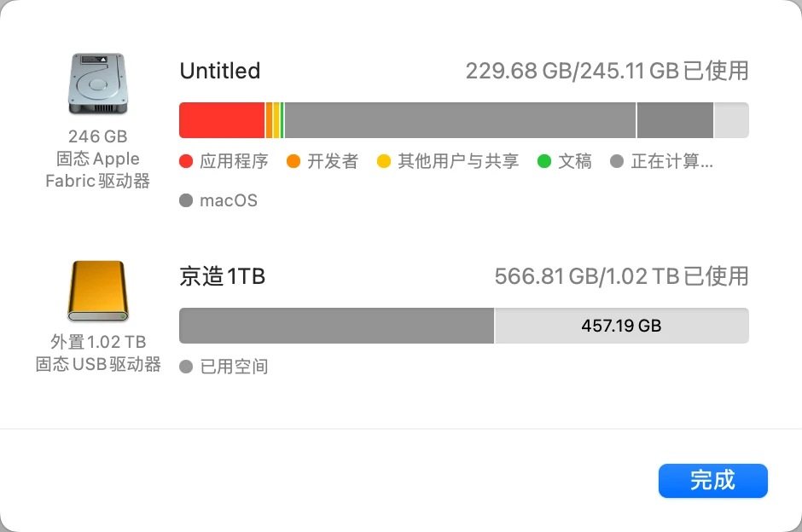Click the gray 已用空间 legend dot
802x532 pixels.
(186, 367)
